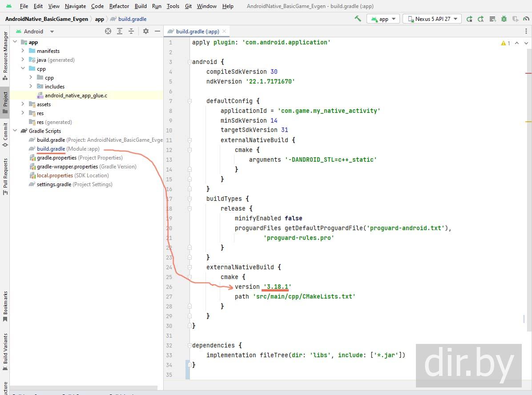The width and height of the screenshot is (532, 395).
Task: Expand the manifests folder
Action: (x=23, y=51)
